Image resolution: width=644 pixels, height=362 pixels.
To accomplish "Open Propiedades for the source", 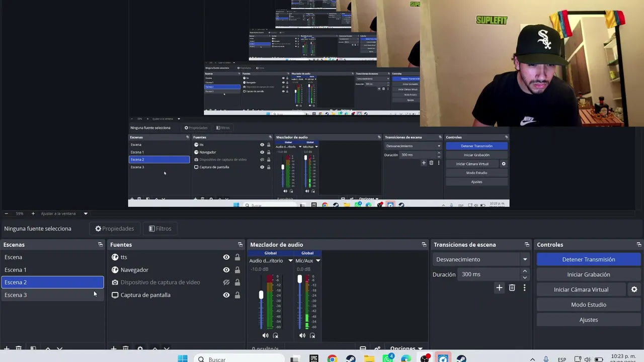I will pyautogui.click(x=115, y=229).
